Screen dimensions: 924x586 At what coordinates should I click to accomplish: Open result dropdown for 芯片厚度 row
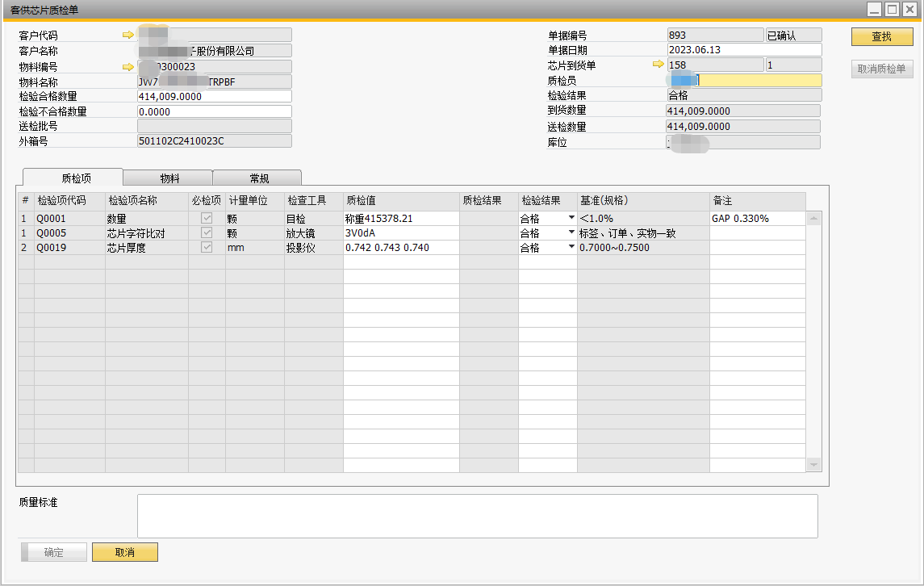coord(571,247)
